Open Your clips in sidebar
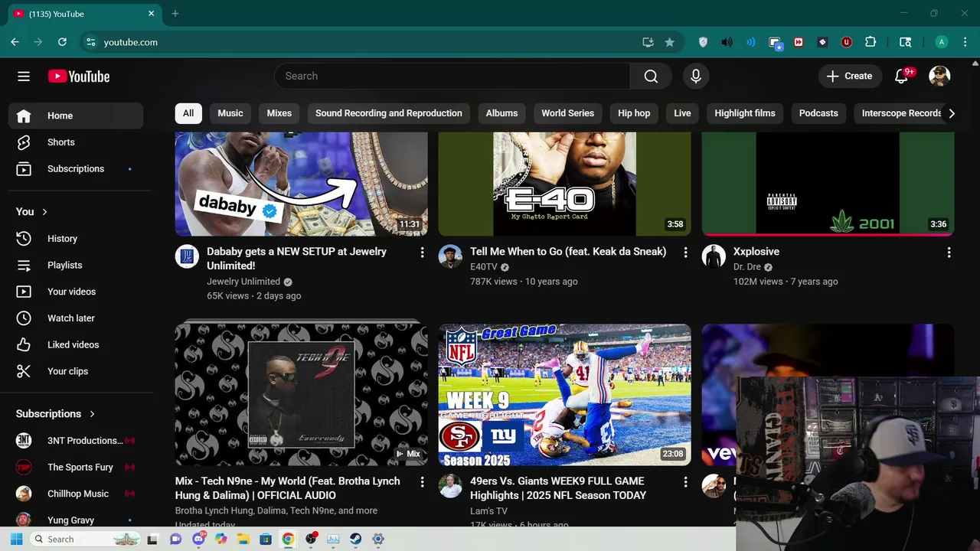 pyautogui.click(x=76, y=371)
